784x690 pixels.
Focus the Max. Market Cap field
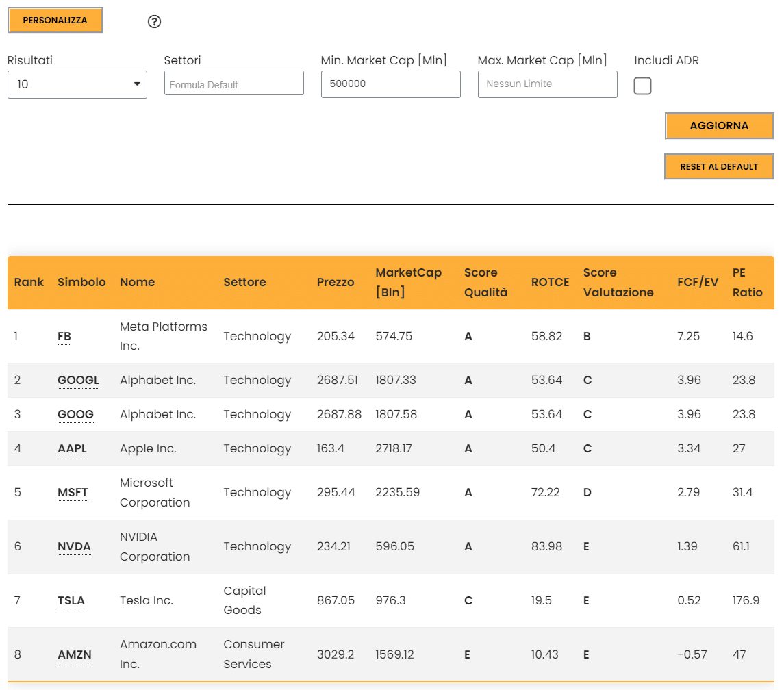(x=548, y=84)
